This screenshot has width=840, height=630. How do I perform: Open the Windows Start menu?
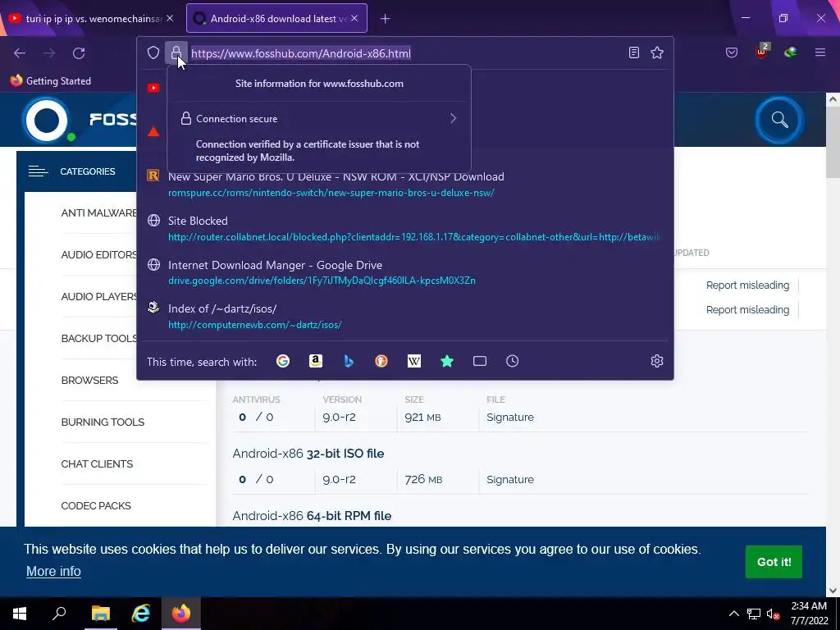coord(20,614)
